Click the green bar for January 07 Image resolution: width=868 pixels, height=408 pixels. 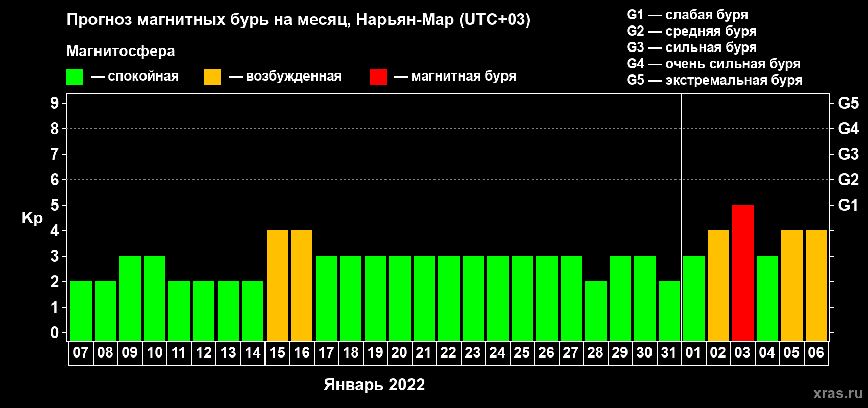point(81,311)
